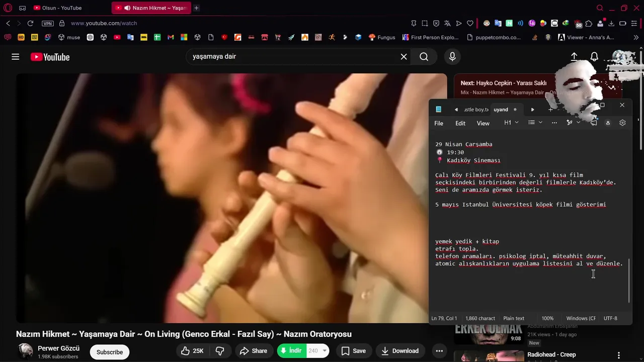644x362 pixels.
Task: Dislike the Nazım Hikmet video
Action: click(x=220, y=351)
